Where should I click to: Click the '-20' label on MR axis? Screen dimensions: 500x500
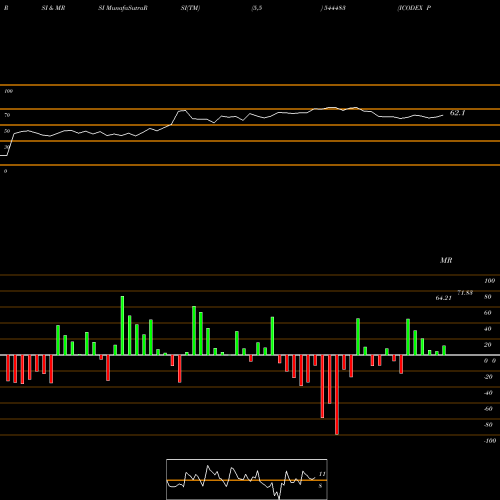(x=488, y=377)
